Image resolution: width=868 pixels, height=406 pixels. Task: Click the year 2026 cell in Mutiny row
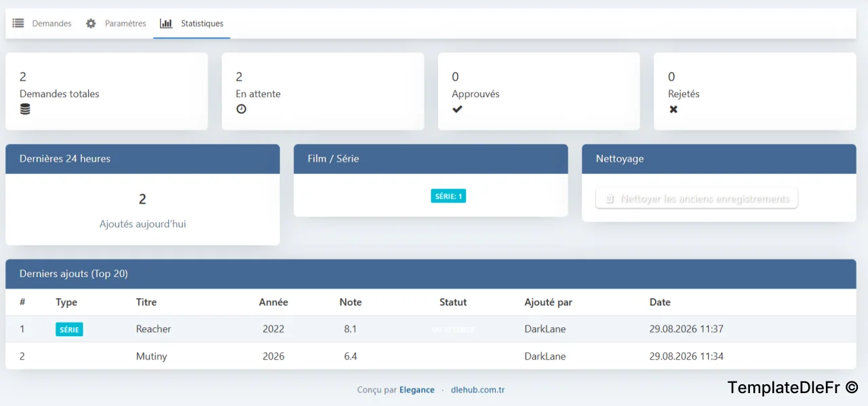[x=273, y=356]
